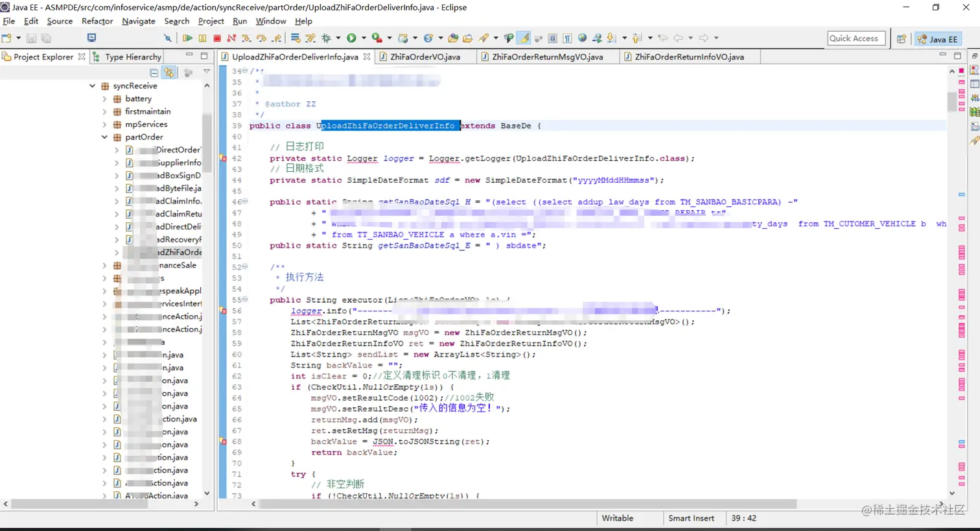Expand the battery package
This screenshot has width=980, height=531.
click(x=104, y=99)
